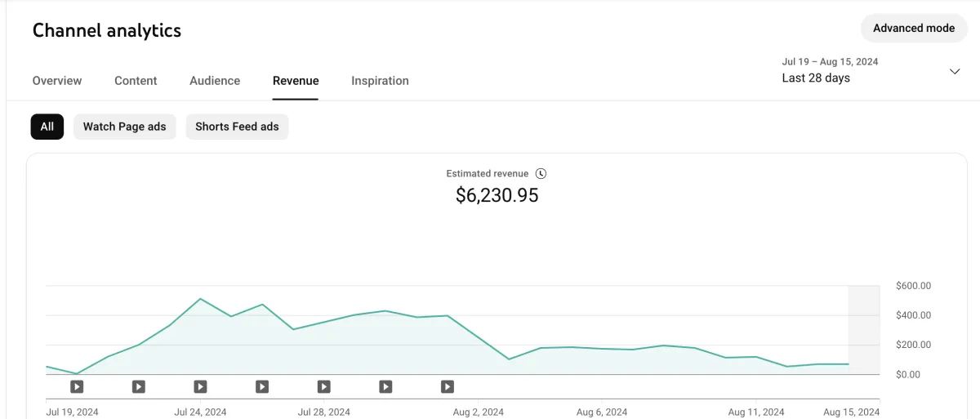
Task: Open the Content tab
Action: pos(136,81)
